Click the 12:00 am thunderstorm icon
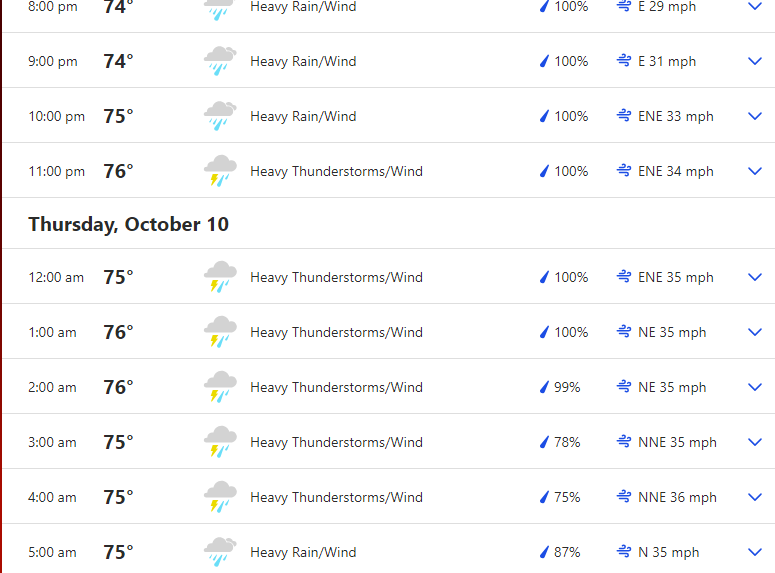Image resolution: width=775 pixels, height=573 pixels. tap(220, 277)
